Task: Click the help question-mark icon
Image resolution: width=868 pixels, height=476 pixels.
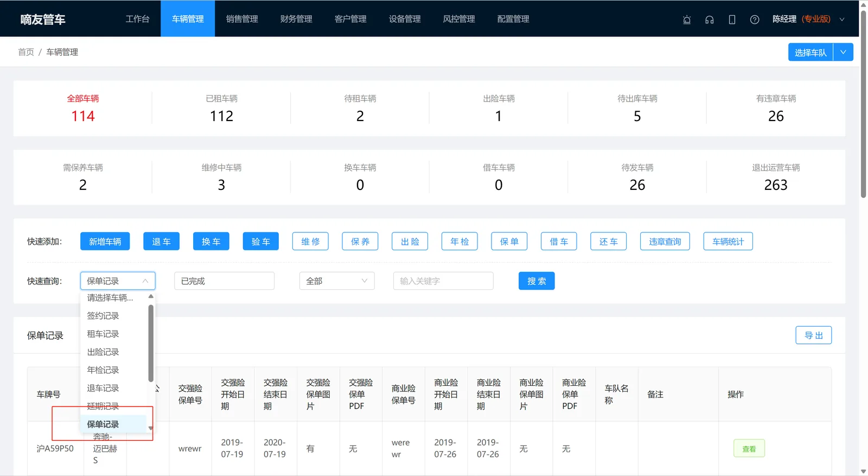Action: pos(755,20)
